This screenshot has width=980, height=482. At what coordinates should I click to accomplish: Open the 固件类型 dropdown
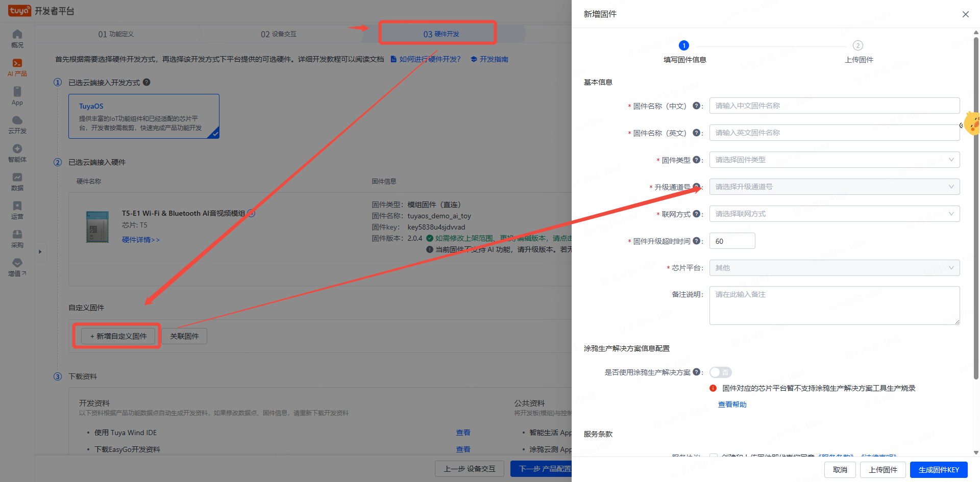pyautogui.click(x=835, y=160)
